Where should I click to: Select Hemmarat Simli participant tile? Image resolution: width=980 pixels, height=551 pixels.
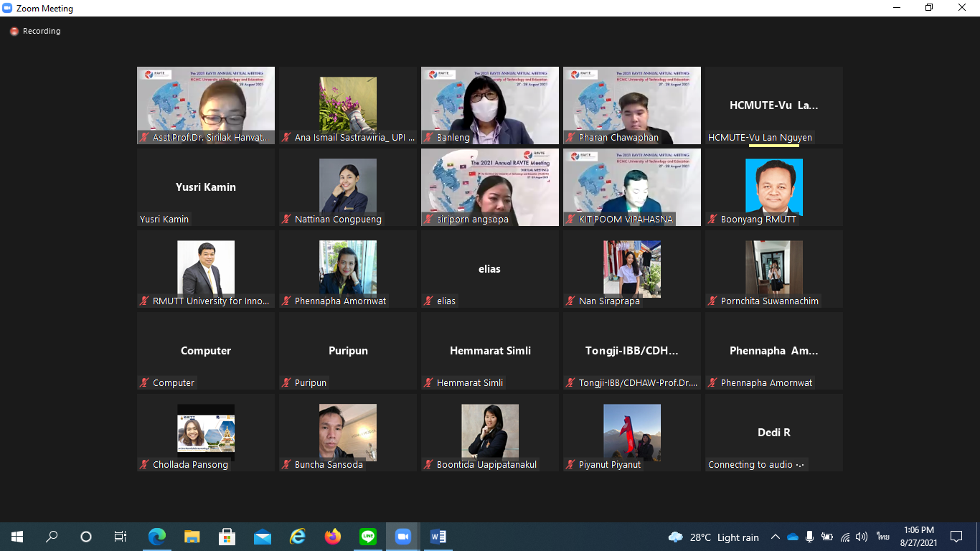[490, 351]
